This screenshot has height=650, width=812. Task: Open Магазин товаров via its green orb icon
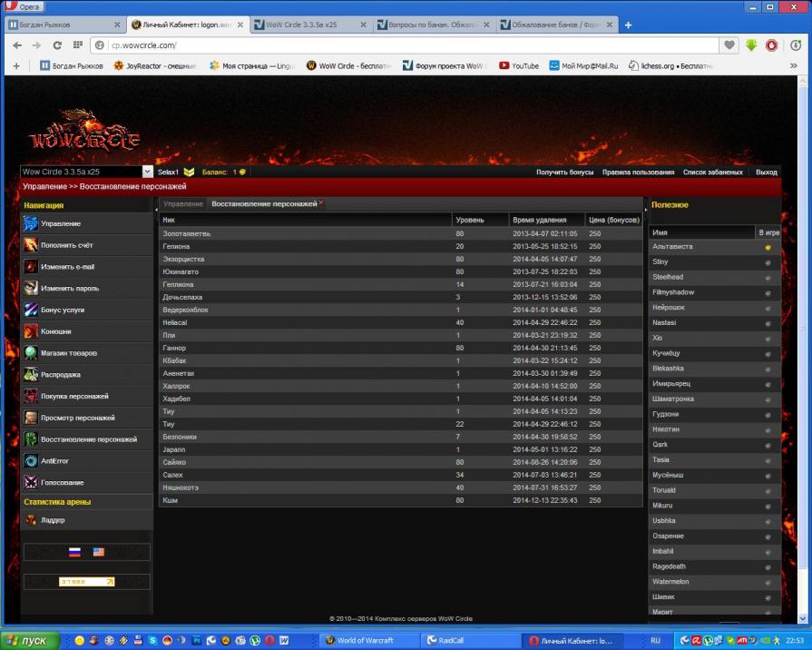[x=31, y=353]
